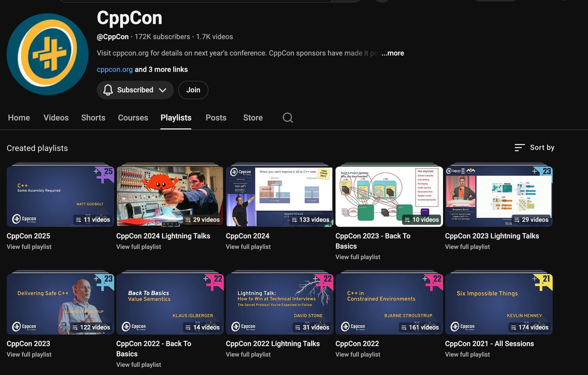View full playlist under CppCon 2025
This screenshot has width=588, height=375.
coord(29,247)
